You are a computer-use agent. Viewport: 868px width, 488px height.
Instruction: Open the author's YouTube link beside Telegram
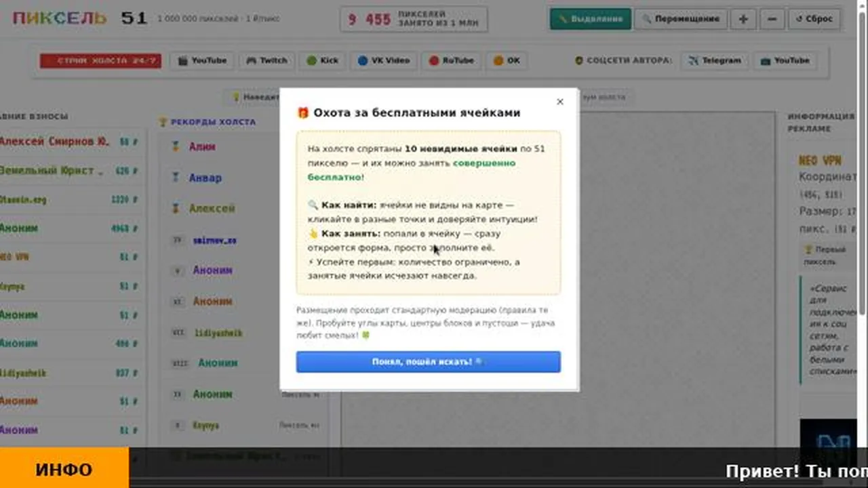tap(785, 60)
